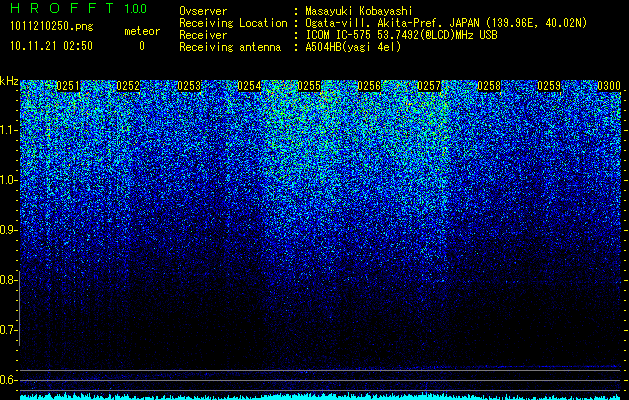Image resolution: width=629 pixels, height=400 pixels.
Task: Click the 0252 time marker
Action: coord(128,86)
